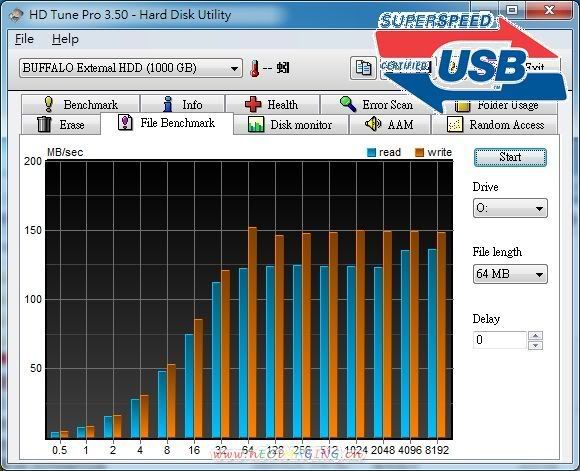Click the Random Access scatter icon
Viewport: 580px width, 471px height.
[455, 124]
